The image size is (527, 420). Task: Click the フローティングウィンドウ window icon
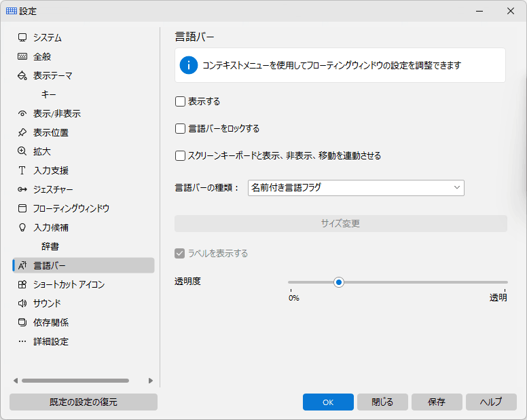22,208
